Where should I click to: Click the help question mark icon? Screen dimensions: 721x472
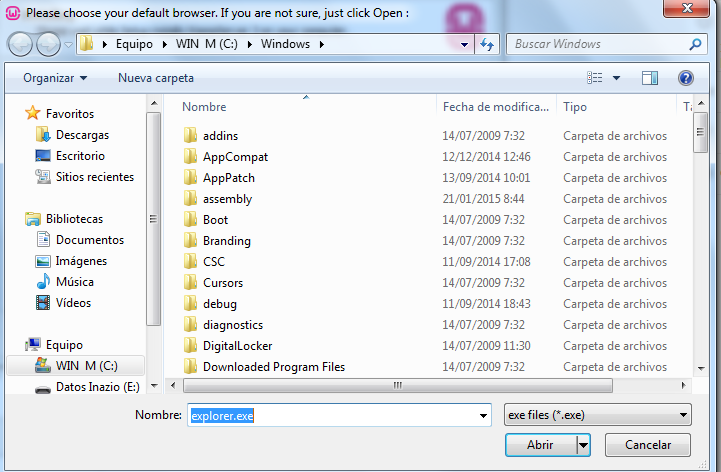tap(685, 78)
